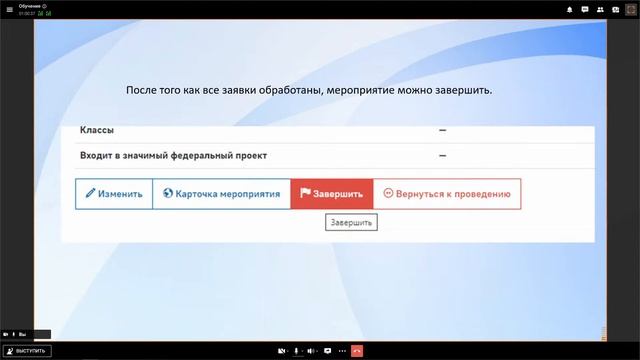This screenshot has width=640, height=360.
Task: Open the user profile avatar
Action: point(631,9)
